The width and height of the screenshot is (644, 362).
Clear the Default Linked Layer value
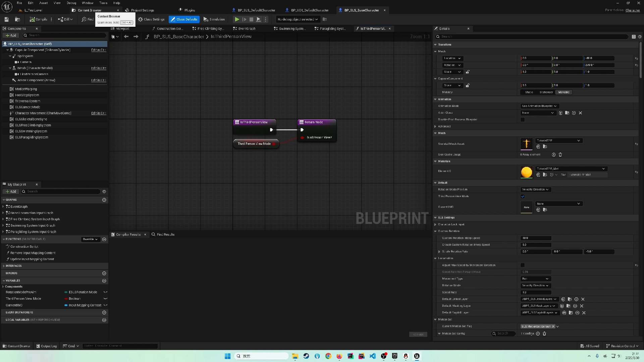pos(583,299)
